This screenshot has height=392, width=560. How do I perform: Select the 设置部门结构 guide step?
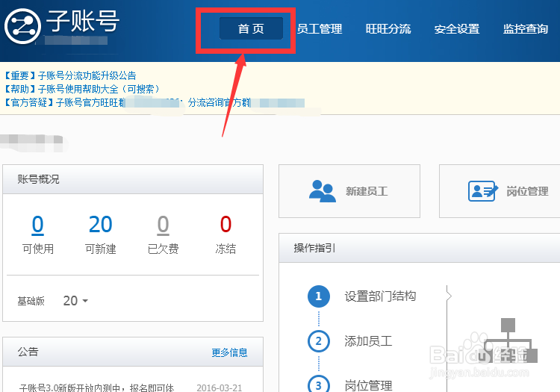click(x=380, y=296)
